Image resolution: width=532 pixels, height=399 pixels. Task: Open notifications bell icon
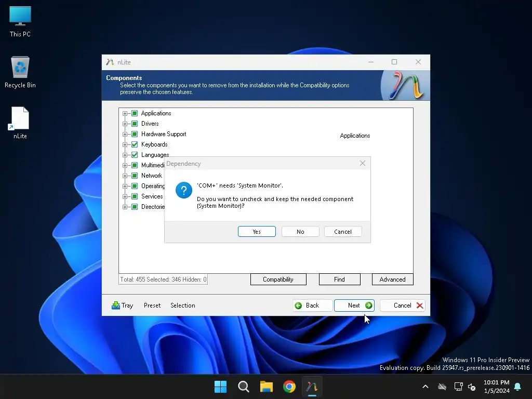517,387
